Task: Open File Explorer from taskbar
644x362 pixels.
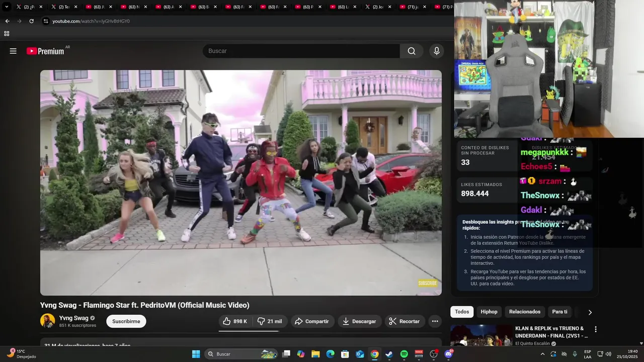Action: tap(315, 354)
